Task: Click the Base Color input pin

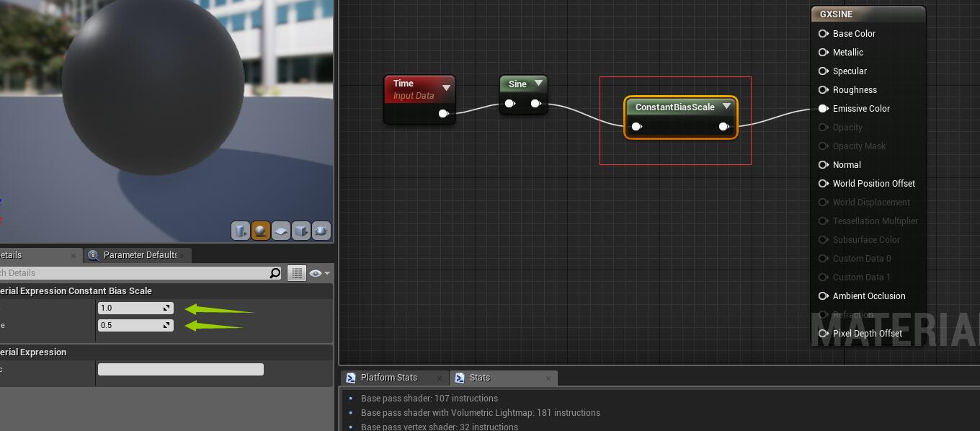Action: (823, 34)
